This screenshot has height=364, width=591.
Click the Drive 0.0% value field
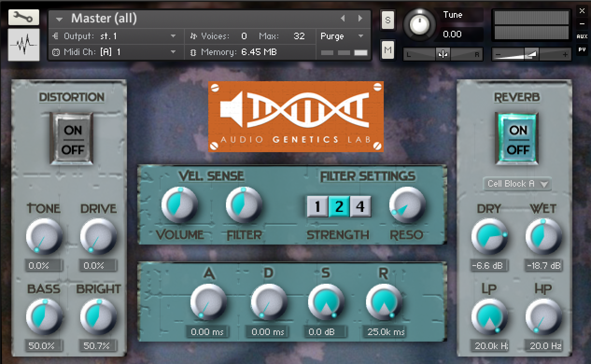click(x=98, y=266)
